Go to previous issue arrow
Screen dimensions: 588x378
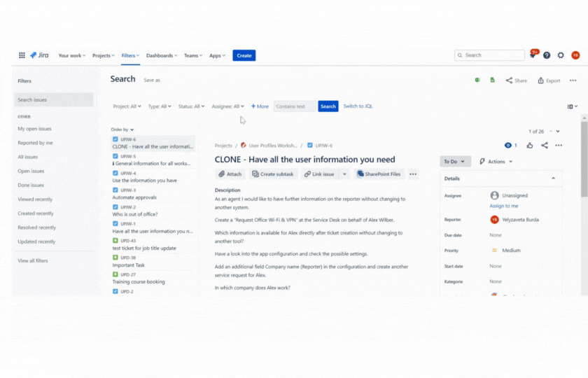tap(551, 132)
